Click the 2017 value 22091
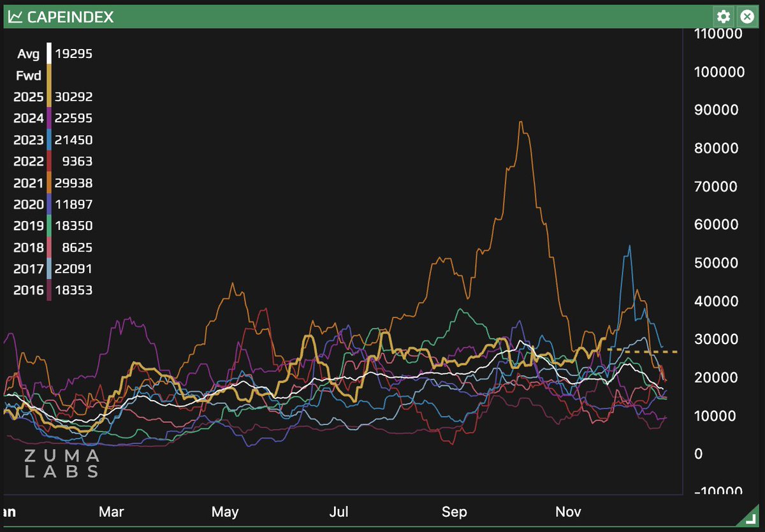Viewport: 765px width, 532px height. pyautogui.click(x=74, y=270)
